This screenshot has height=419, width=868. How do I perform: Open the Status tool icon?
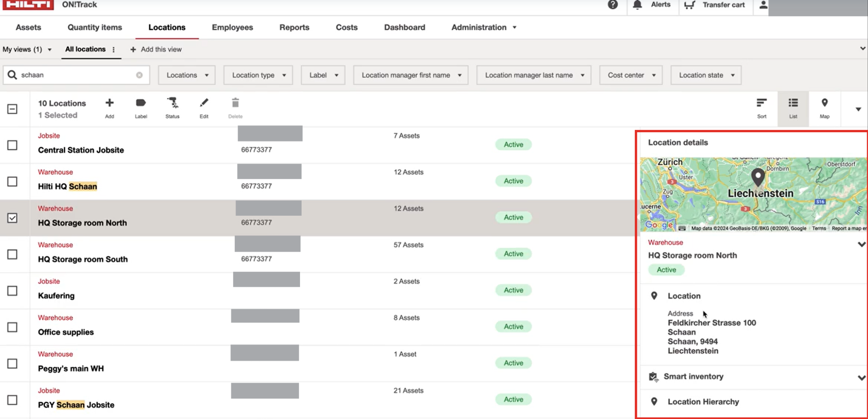click(x=172, y=103)
